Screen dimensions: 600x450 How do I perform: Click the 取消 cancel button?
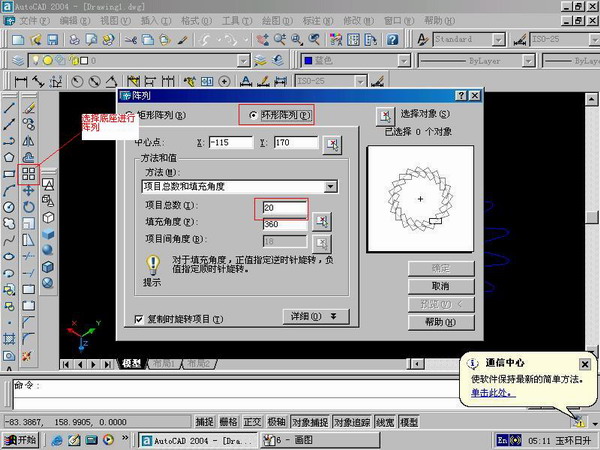434,285
